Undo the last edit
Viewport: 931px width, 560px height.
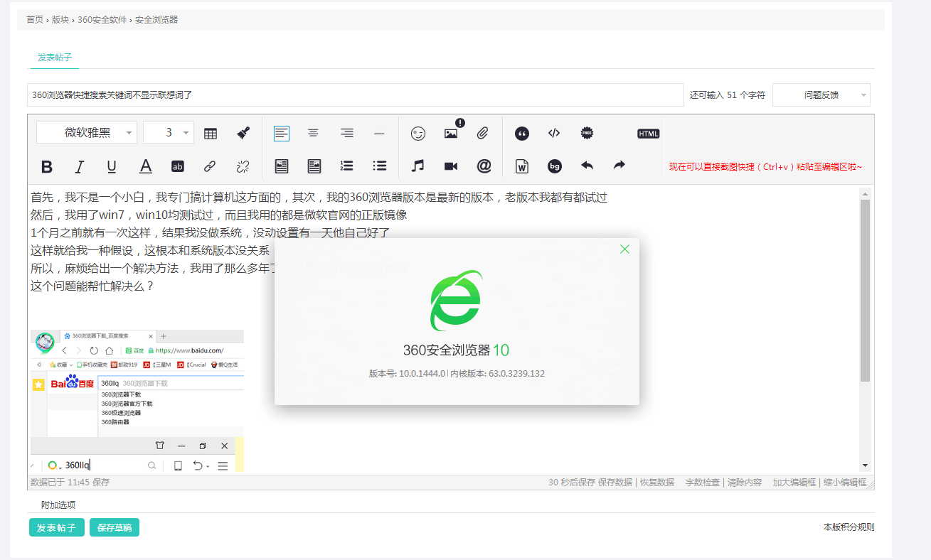587,166
